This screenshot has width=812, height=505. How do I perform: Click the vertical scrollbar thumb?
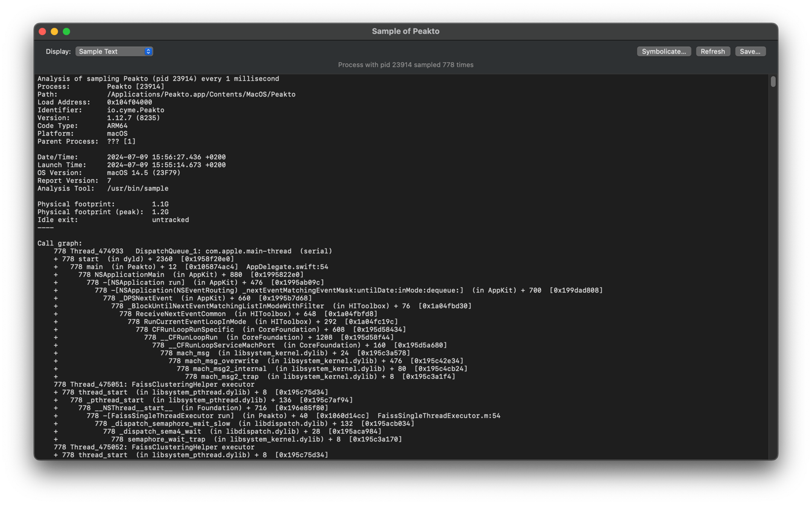773,81
